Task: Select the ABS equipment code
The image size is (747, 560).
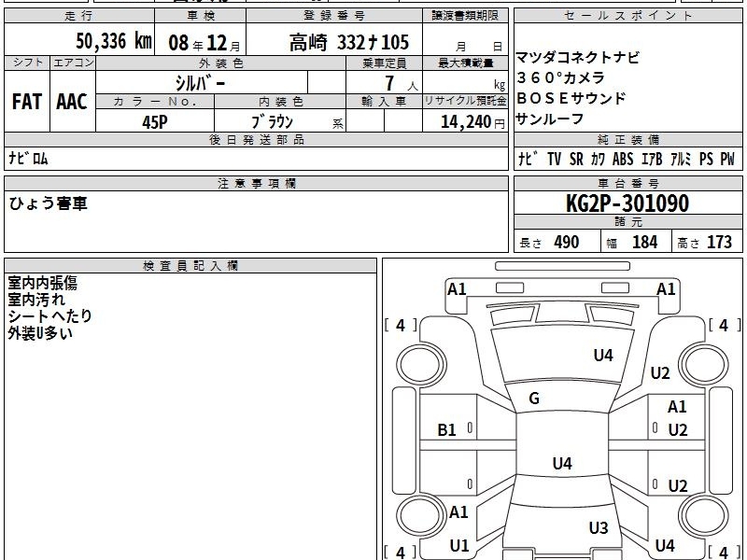Action: (623, 159)
